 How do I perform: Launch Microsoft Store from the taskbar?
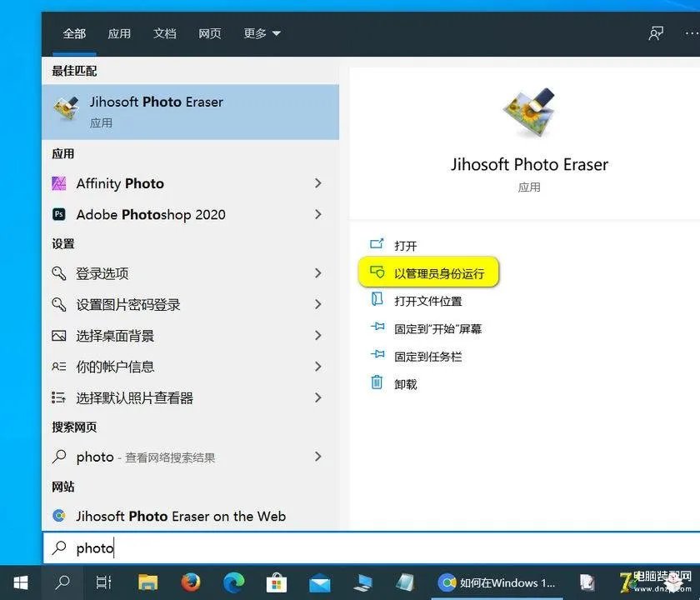276,582
